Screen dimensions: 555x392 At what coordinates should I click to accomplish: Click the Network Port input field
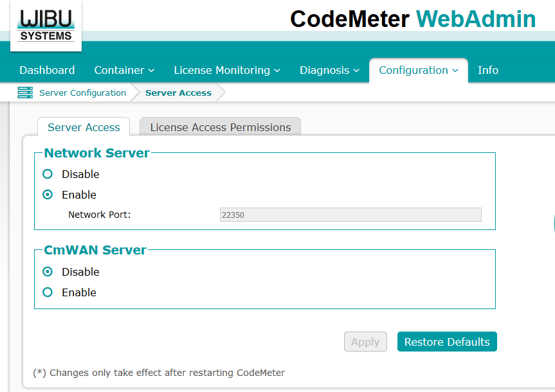click(x=350, y=215)
